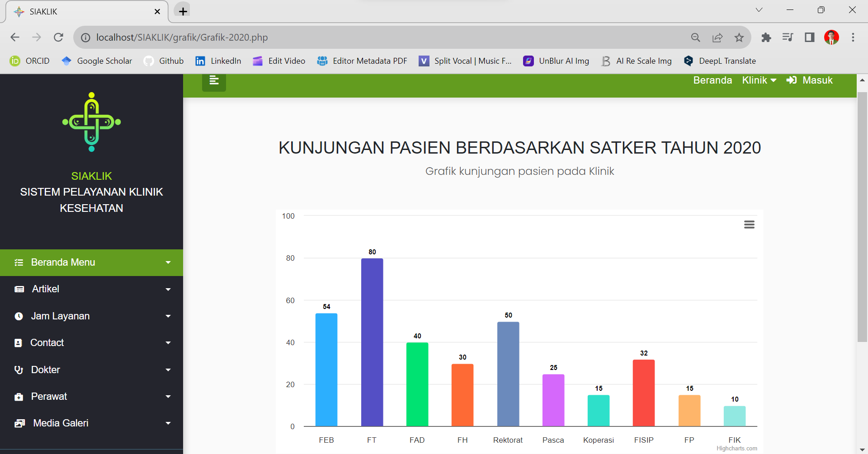Go to Beranda in top navbar
Image resolution: width=868 pixels, height=454 pixels.
click(x=712, y=80)
